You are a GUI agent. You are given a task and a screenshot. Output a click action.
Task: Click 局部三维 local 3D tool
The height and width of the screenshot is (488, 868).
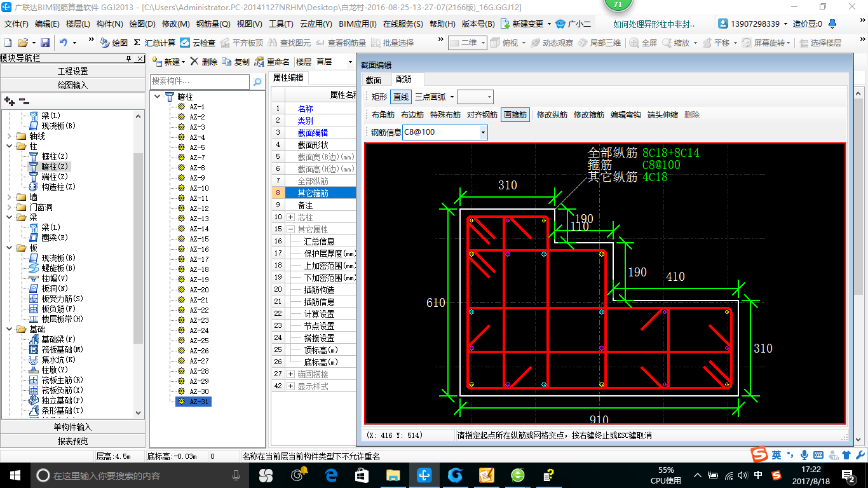click(599, 43)
